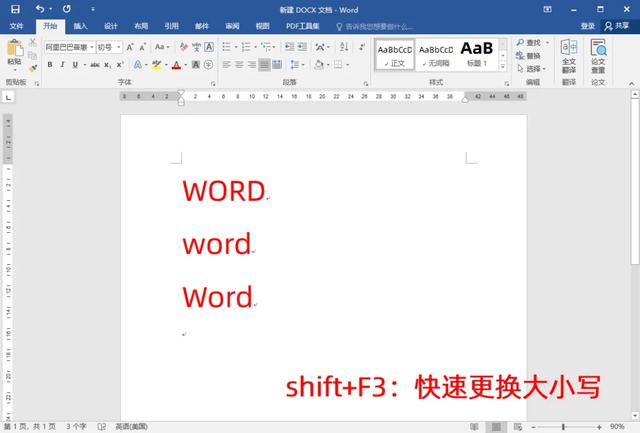Open the font size dropdown
This screenshot has width=640, height=433.
pos(119,47)
